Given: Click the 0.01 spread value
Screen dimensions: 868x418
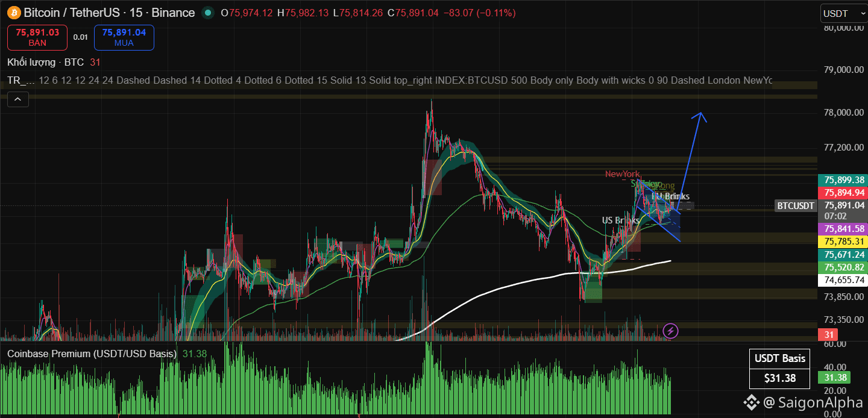Looking at the screenshot, I should click(81, 37).
